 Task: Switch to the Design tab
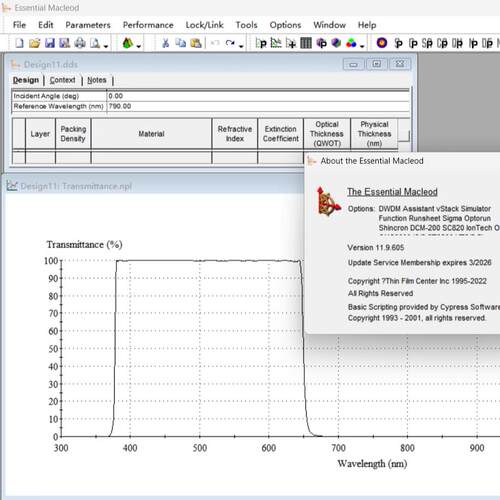[x=26, y=80]
